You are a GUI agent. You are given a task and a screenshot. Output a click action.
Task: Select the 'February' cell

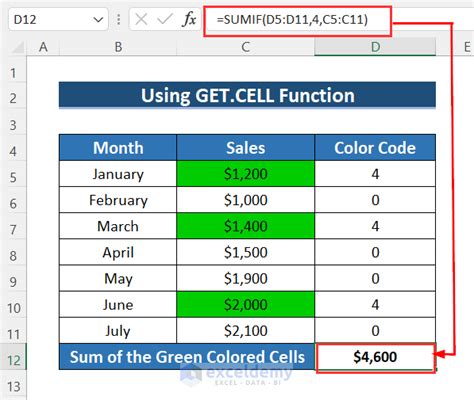point(118,200)
